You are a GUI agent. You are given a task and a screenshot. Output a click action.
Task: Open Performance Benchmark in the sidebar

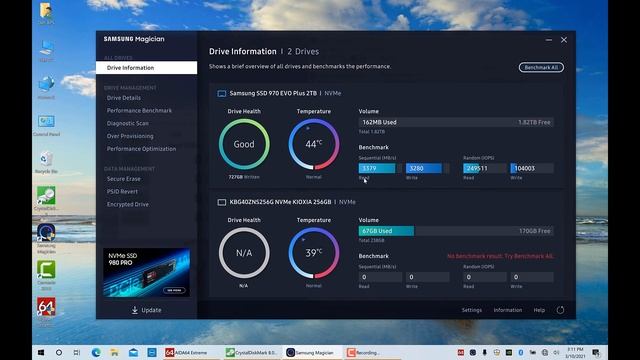point(139,111)
